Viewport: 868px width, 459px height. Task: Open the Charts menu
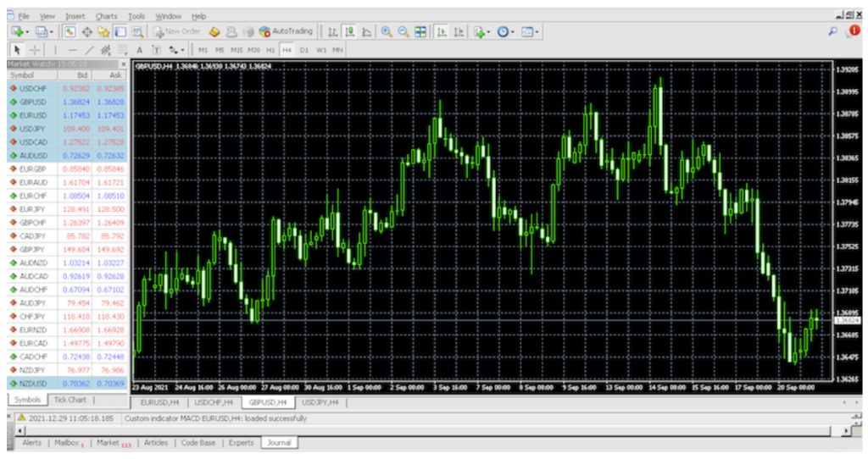tap(107, 16)
